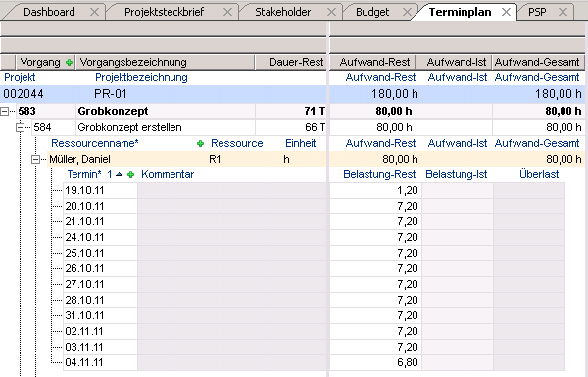The height and width of the screenshot is (377, 588).
Task: Close the PSP tab
Action: click(x=563, y=12)
